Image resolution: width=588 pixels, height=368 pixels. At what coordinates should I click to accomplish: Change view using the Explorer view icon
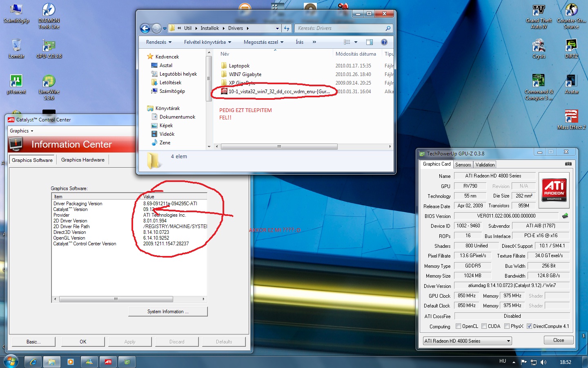347,42
